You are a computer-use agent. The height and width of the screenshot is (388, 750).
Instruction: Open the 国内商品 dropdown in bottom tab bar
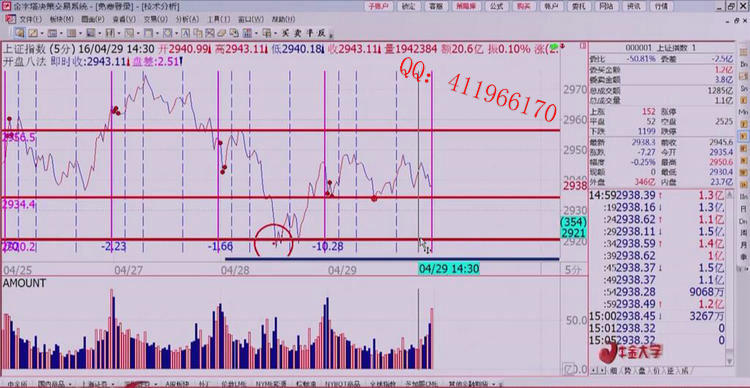[55, 384]
